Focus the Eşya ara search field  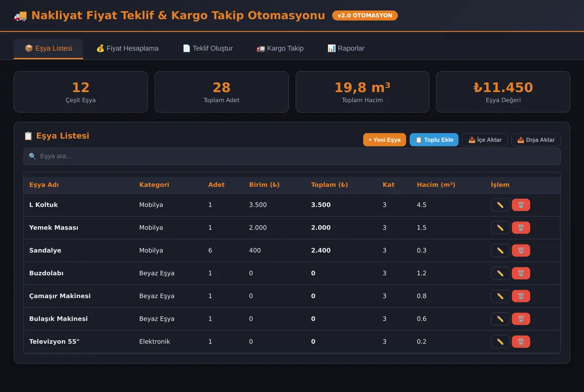point(292,157)
